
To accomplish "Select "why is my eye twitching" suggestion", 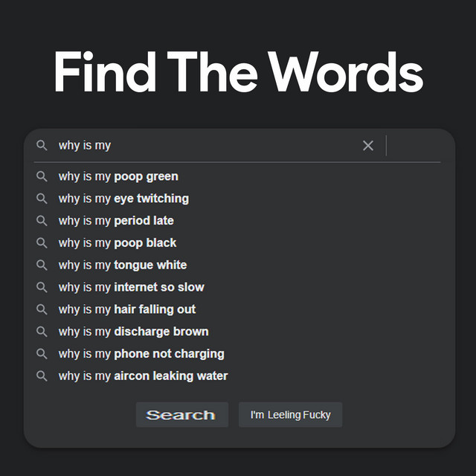I will point(123,199).
